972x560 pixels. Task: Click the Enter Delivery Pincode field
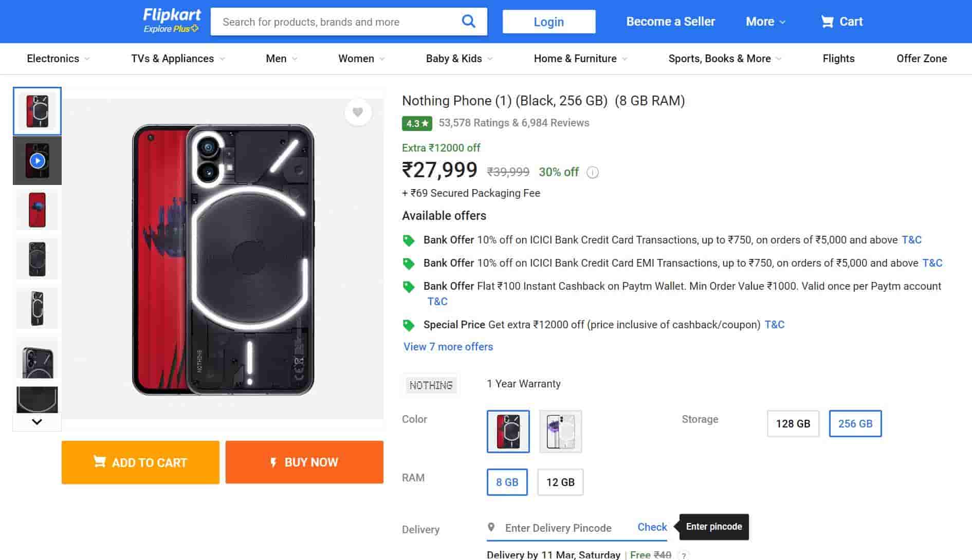(558, 528)
